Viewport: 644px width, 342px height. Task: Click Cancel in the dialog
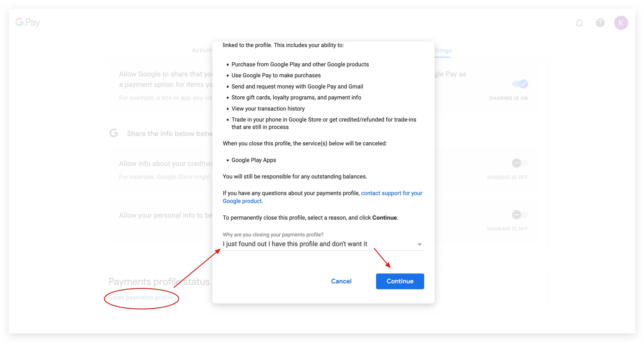(x=341, y=281)
